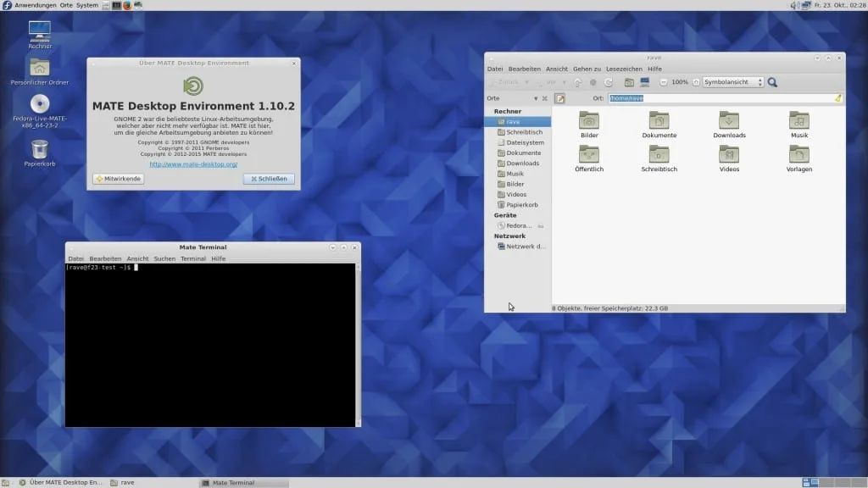The height and width of the screenshot is (488, 868).
Task: Select the Videos folder in main view
Action: coord(729,158)
